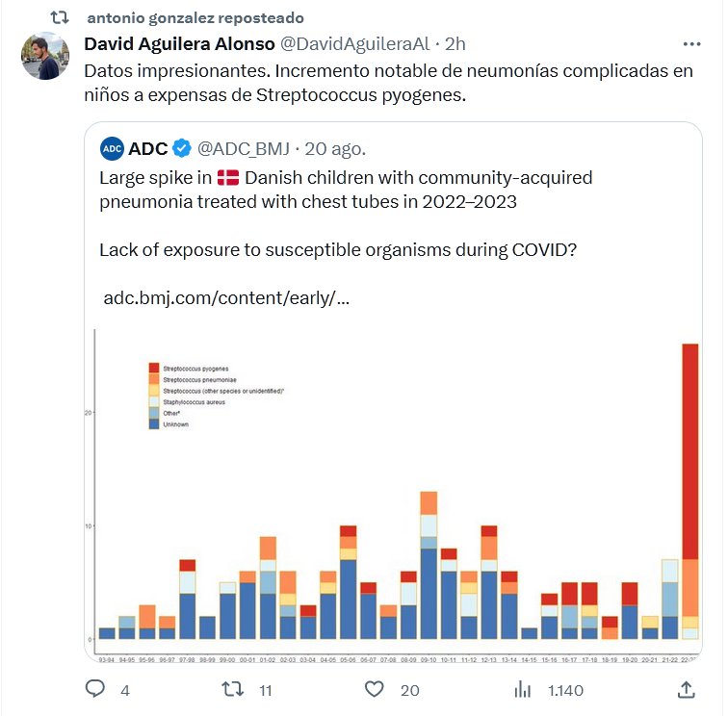Open the three-dot more options menu
728x716 pixels.
[x=691, y=44]
